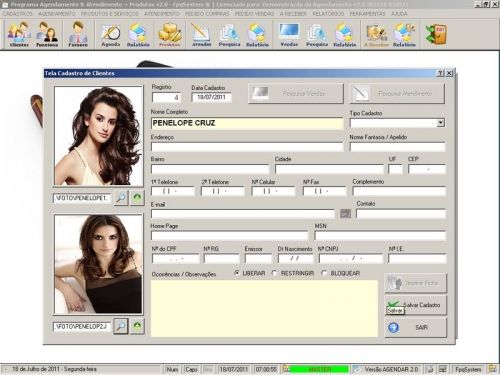This screenshot has height=375, width=500.
Task: Click the CEP input field
Action: coord(427,169)
